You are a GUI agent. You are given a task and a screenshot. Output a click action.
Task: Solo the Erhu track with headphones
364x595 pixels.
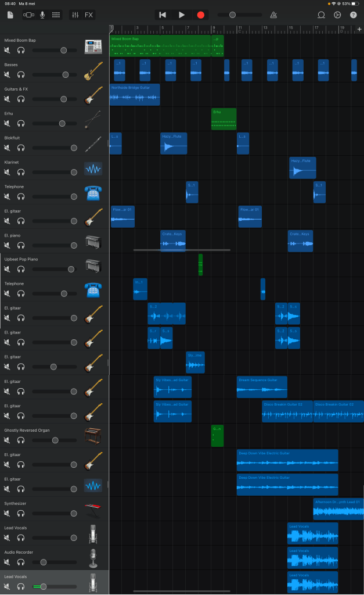point(21,124)
